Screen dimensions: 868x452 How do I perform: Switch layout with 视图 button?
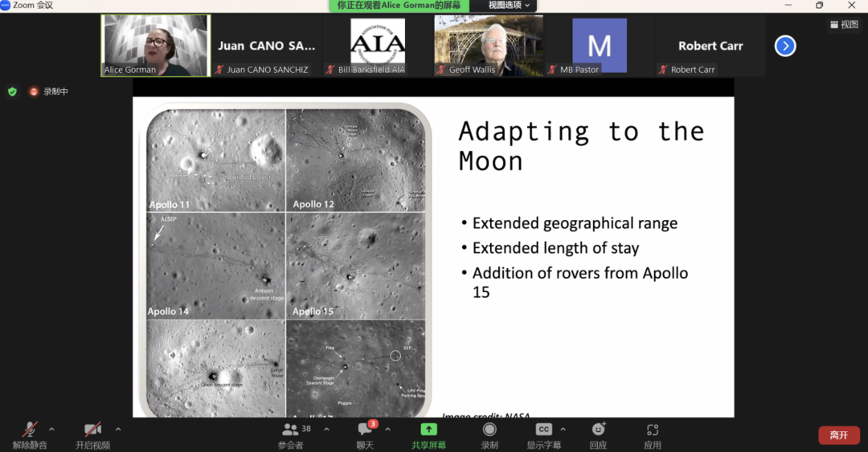tap(844, 24)
